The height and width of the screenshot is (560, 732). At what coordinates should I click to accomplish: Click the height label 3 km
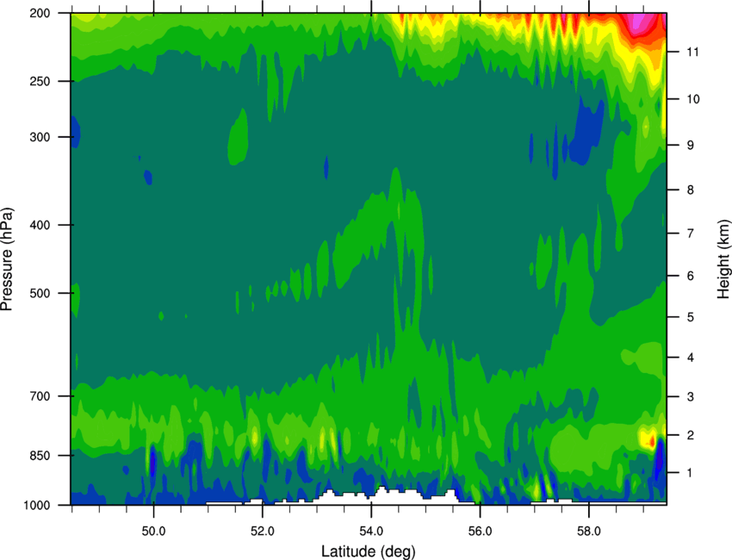coord(691,397)
